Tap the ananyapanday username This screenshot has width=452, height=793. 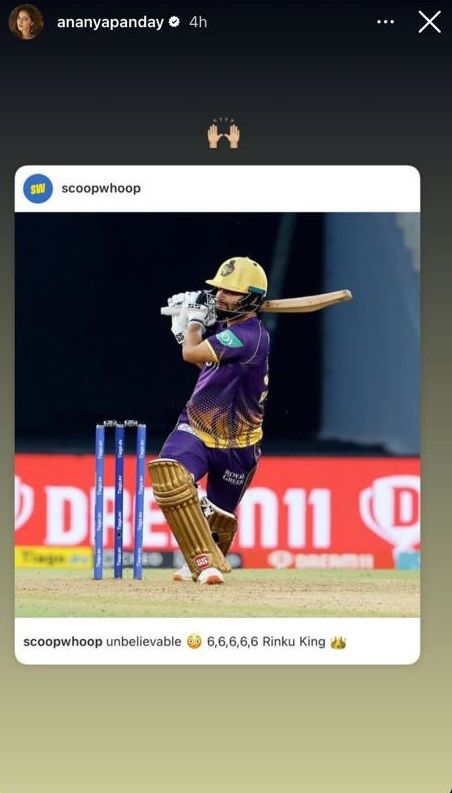click(x=110, y=22)
